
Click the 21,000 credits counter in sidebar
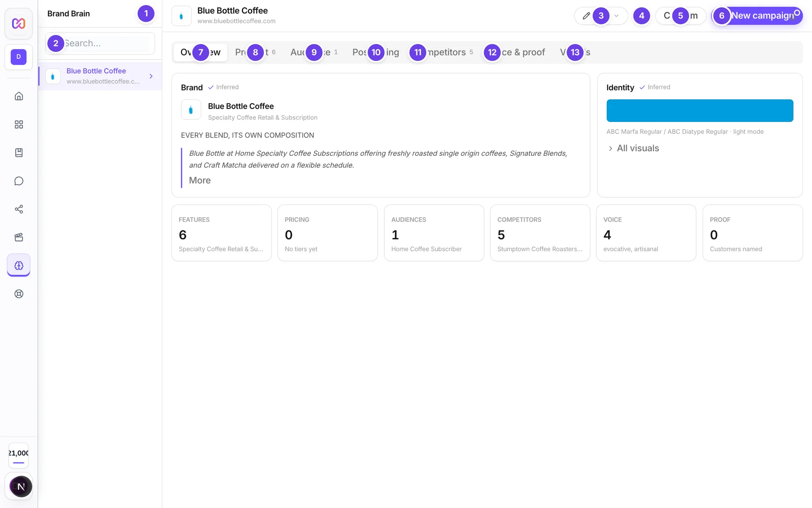(x=18, y=456)
